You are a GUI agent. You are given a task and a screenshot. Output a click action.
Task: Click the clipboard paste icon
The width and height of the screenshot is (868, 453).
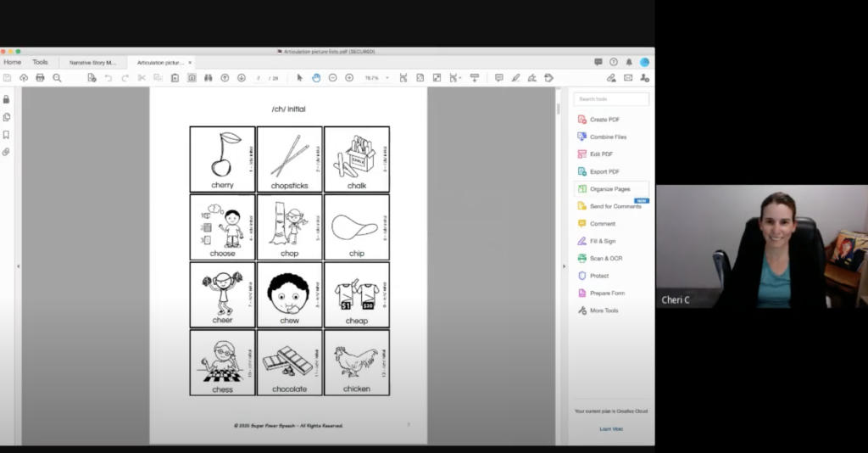click(175, 78)
